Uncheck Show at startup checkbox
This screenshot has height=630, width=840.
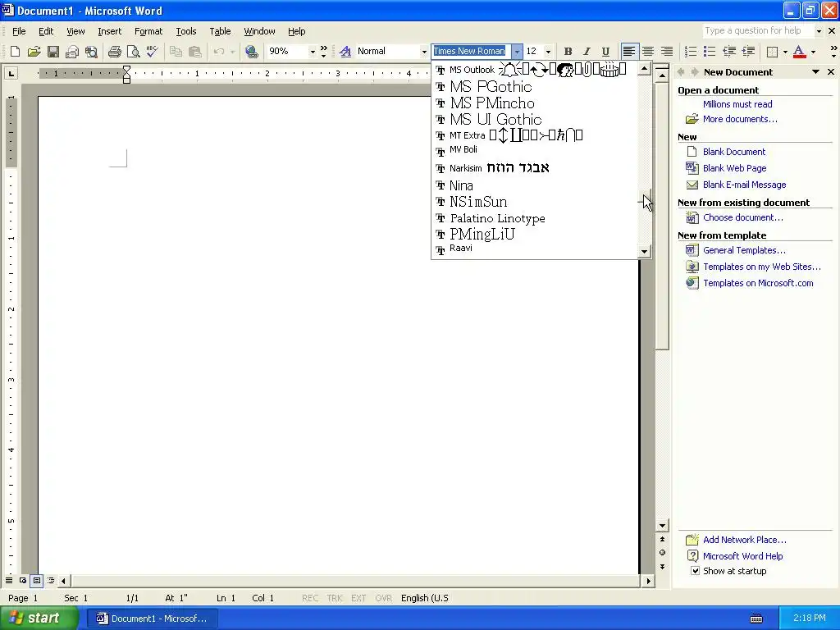(x=695, y=571)
